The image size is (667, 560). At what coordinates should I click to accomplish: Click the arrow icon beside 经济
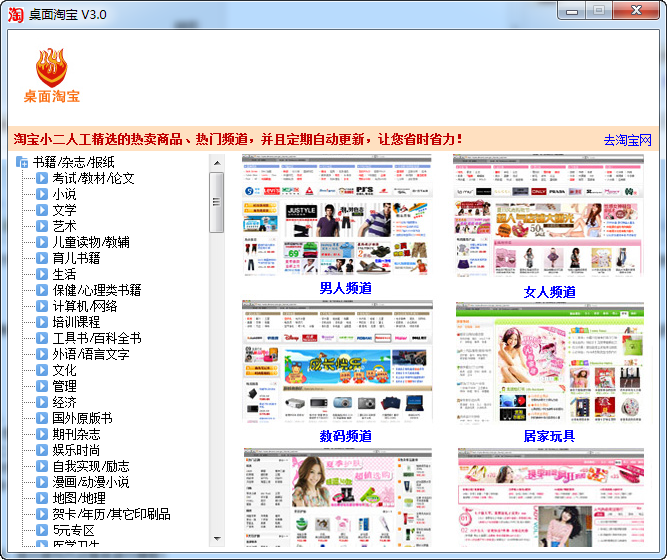42,402
